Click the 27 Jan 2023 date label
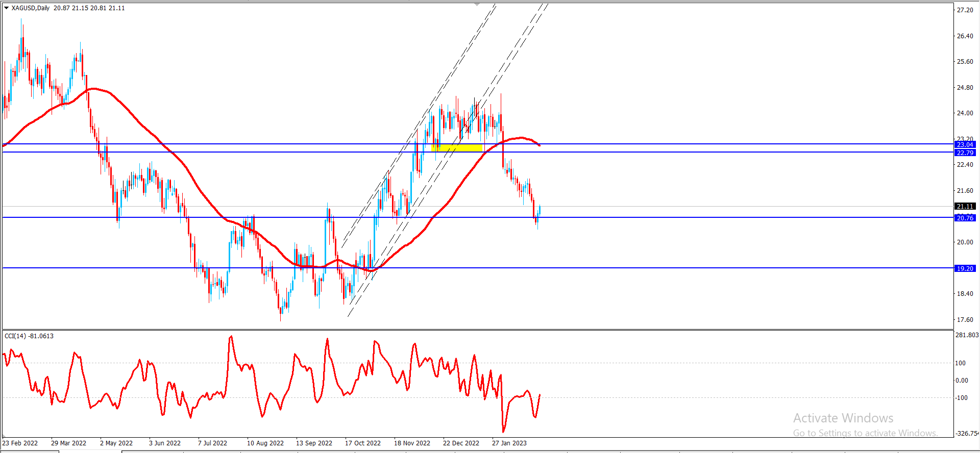The width and height of the screenshot is (980, 453). (509, 443)
